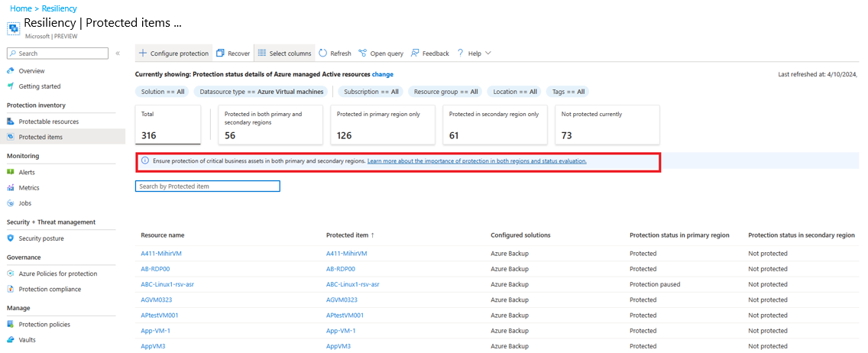The width and height of the screenshot is (868, 353).
Task: Go to Home breadcrumb link
Action: pos(21,9)
